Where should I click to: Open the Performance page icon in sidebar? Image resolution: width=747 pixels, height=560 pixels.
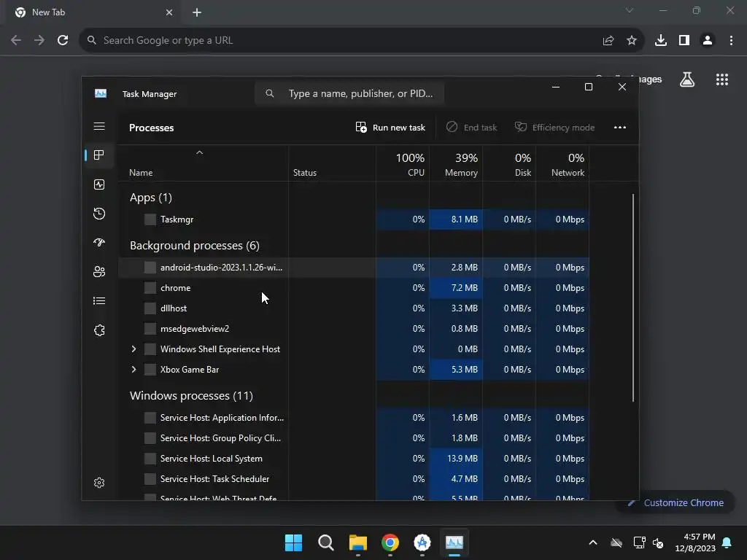pos(99,184)
